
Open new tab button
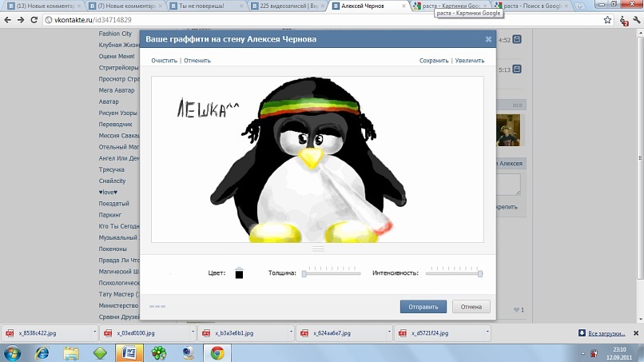click(579, 6)
